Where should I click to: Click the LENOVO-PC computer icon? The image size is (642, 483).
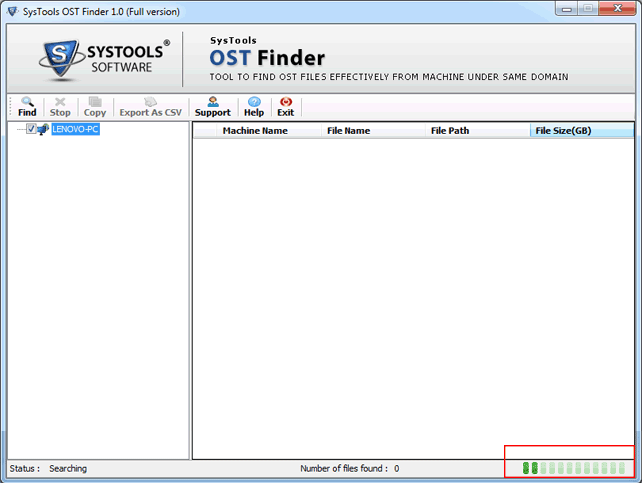click(43, 129)
